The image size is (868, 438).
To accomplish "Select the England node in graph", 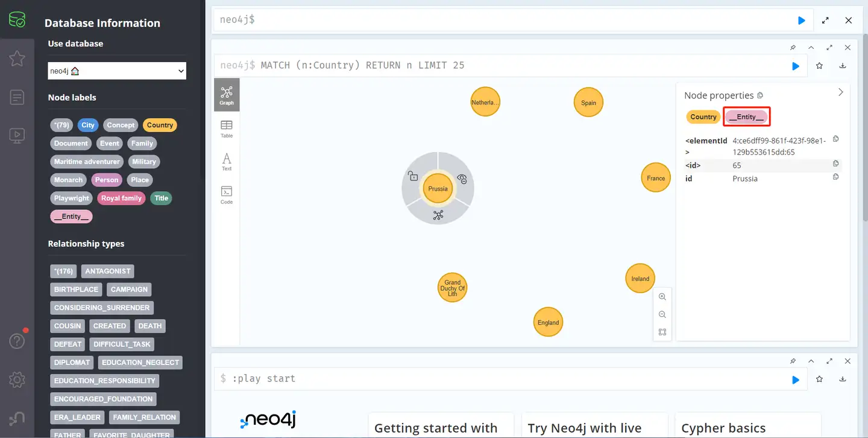I will pos(548,322).
